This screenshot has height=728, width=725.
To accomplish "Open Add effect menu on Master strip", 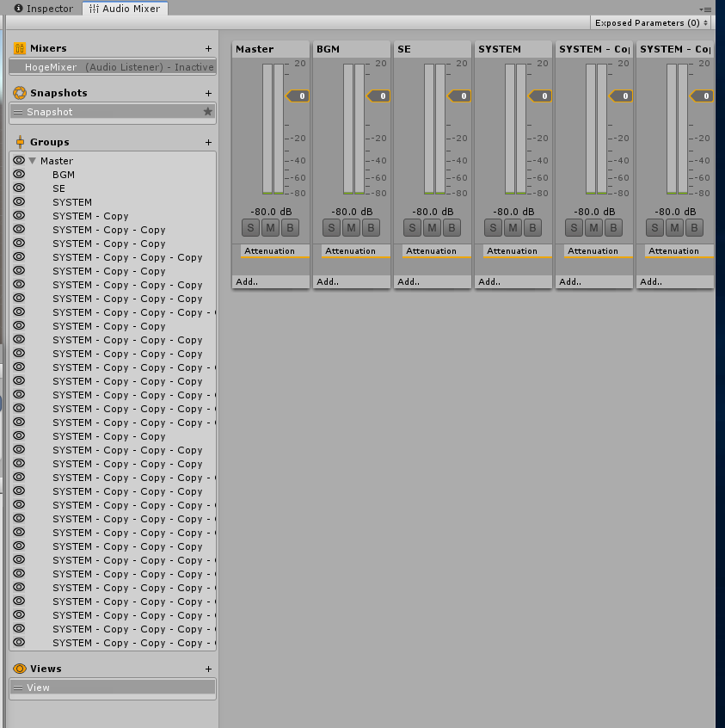I will pyautogui.click(x=271, y=282).
